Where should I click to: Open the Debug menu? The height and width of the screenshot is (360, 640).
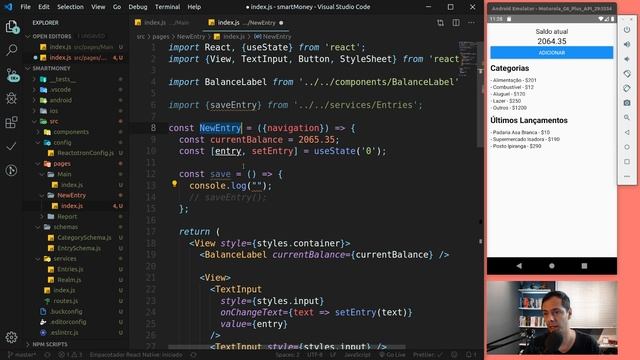coord(138,7)
